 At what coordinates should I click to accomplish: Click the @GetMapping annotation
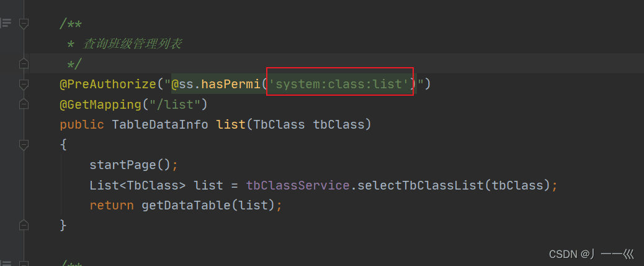pyautogui.click(x=101, y=104)
